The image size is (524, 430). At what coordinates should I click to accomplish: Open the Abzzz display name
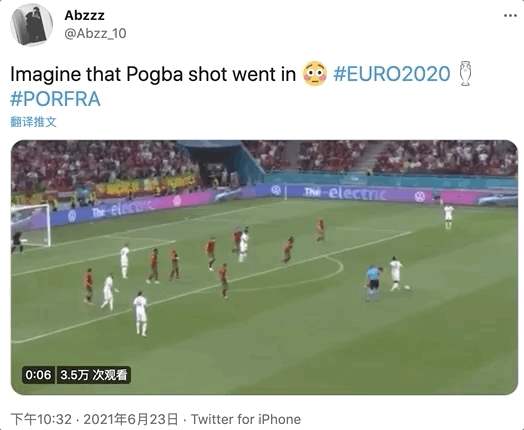coord(84,15)
